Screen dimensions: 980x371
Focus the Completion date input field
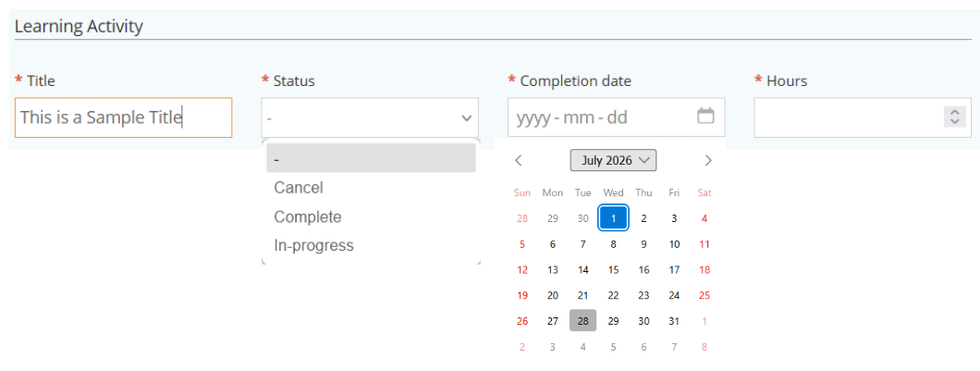coord(616,117)
